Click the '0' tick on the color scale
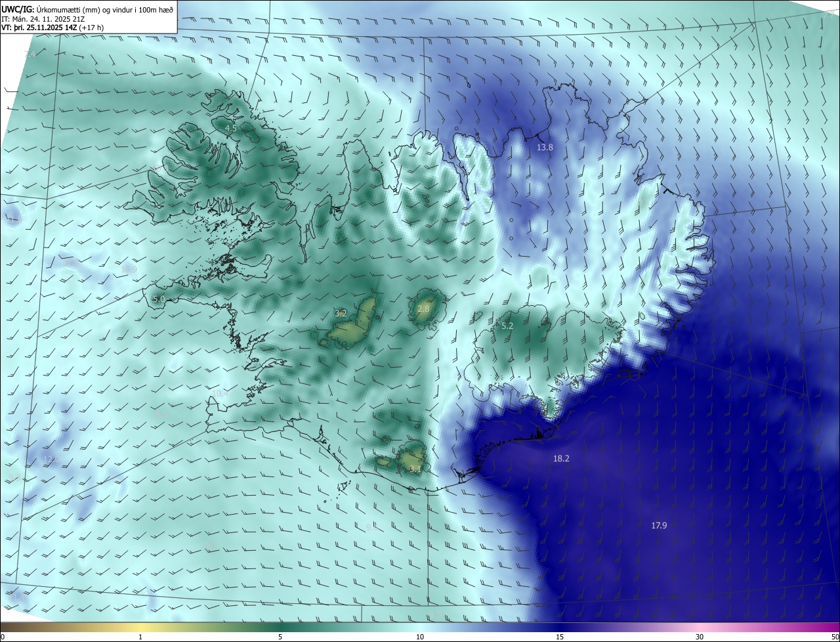Screen dimensions: 840x642 2,637
